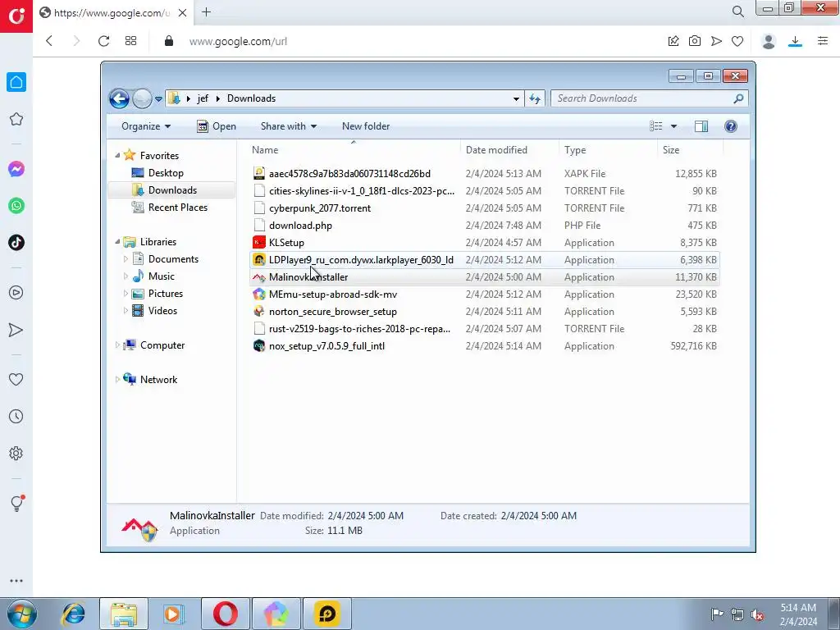Screen dimensions: 840x630
Task: Click Explorer refresh button beside address bar
Action: [535, 98]
